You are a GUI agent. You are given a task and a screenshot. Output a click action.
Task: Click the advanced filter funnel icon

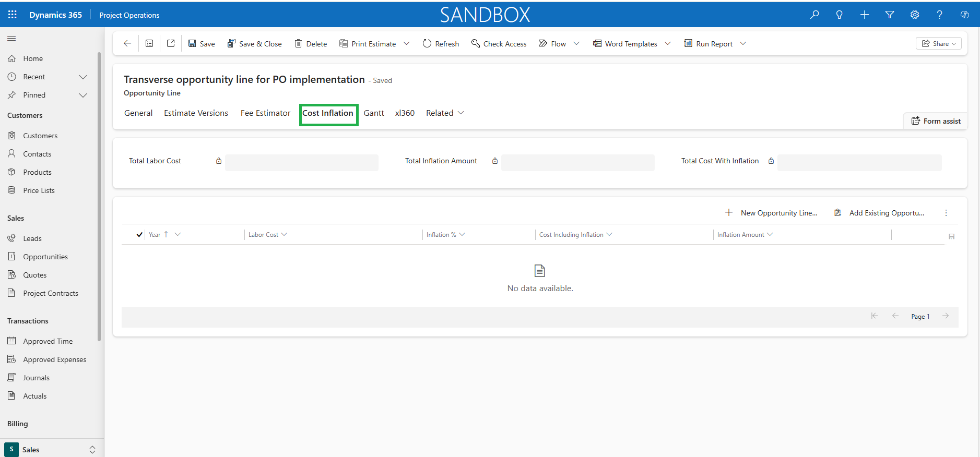click(890, 15)
